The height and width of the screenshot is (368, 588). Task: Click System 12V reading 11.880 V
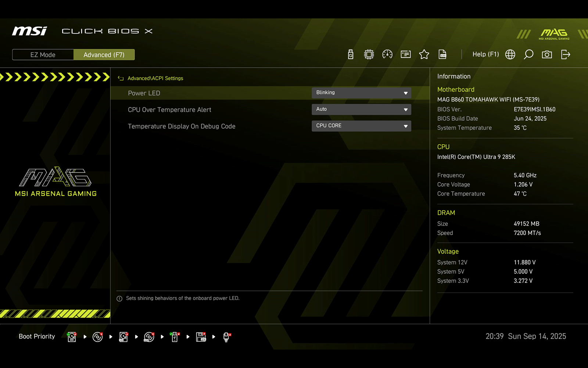(525, 262)
